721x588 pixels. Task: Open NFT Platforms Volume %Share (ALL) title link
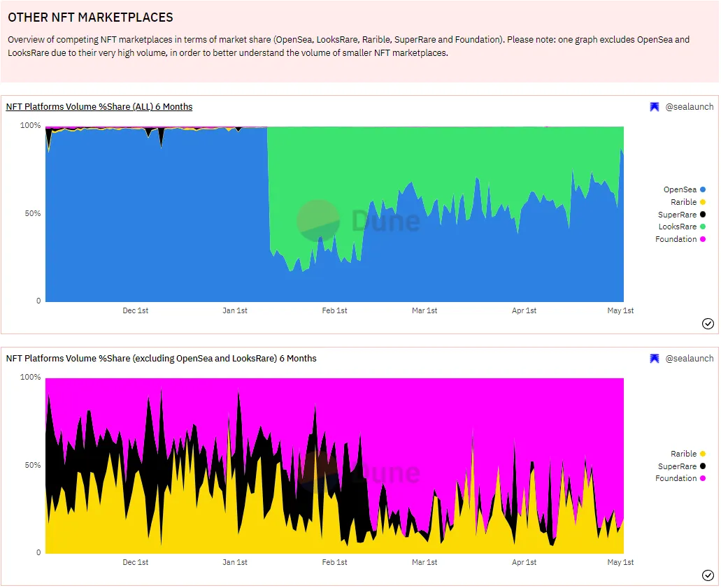coord(99,107)
